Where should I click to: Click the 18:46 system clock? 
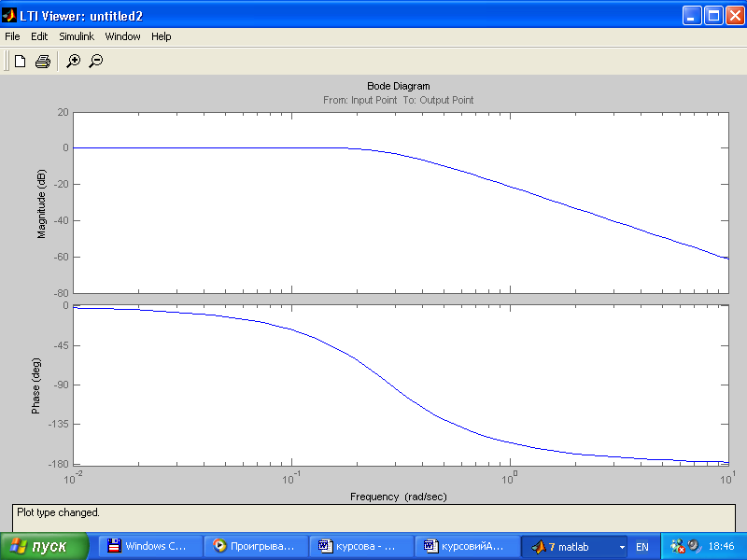click(721, 546)
